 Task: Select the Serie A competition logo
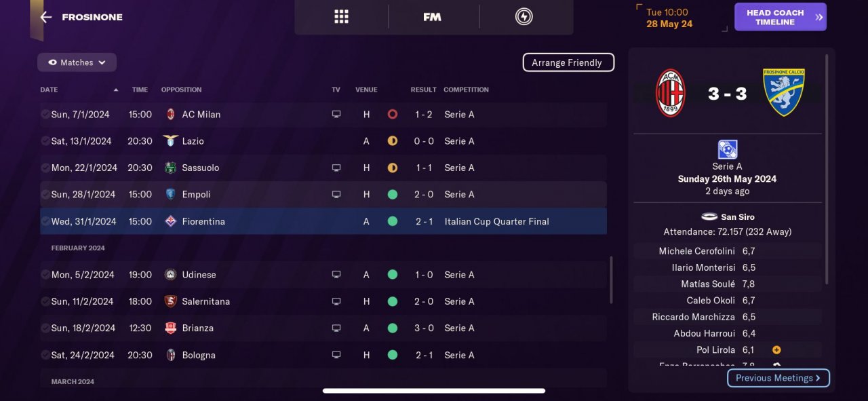click(x=727, y=149)
